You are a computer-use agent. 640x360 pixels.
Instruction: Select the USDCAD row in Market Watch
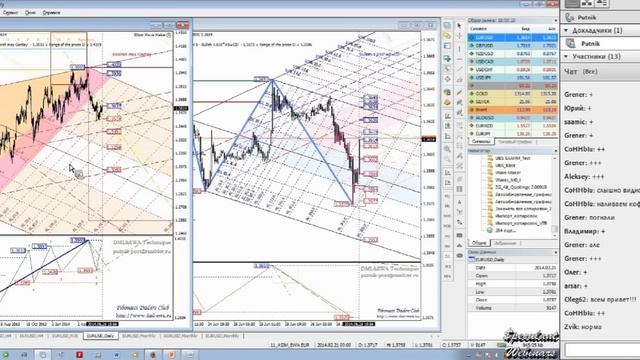pos(512,62)
